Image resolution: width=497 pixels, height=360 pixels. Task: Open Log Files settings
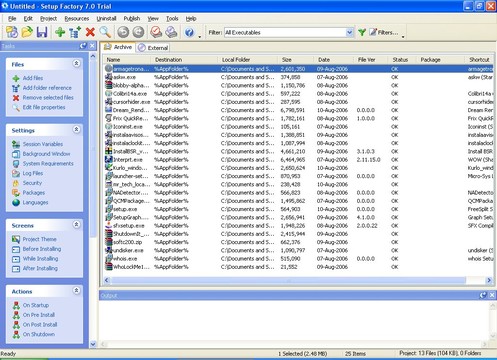(33, 173)
